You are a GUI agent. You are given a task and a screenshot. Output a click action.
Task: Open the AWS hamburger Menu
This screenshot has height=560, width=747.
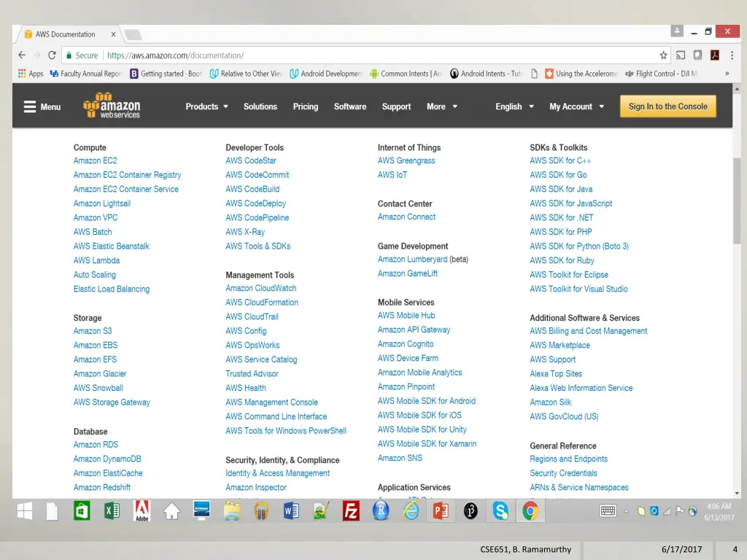click(x=42, y=106)
